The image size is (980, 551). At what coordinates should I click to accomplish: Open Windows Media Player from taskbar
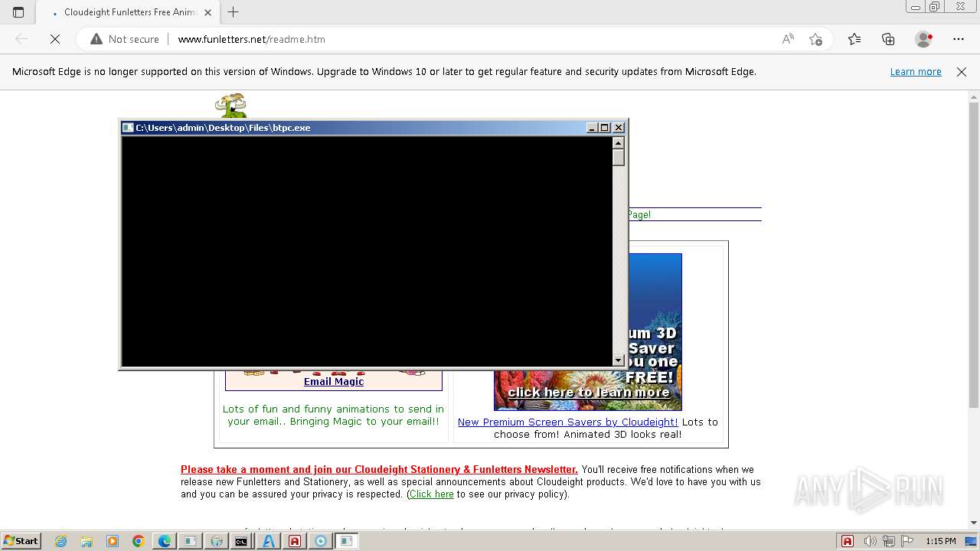113,541
